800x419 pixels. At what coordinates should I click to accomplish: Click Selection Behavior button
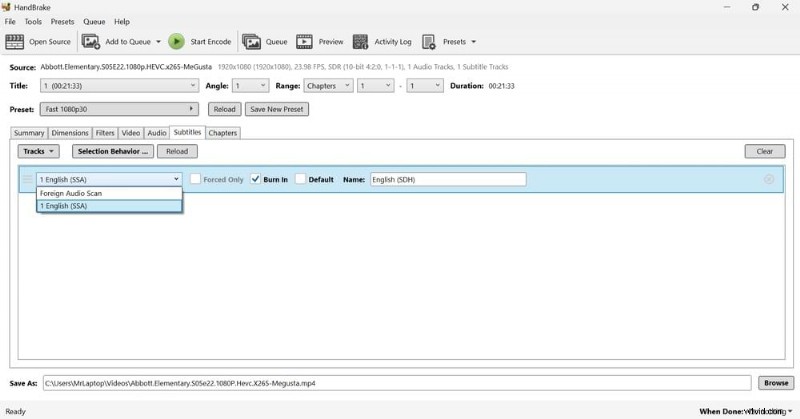point(113,152)
